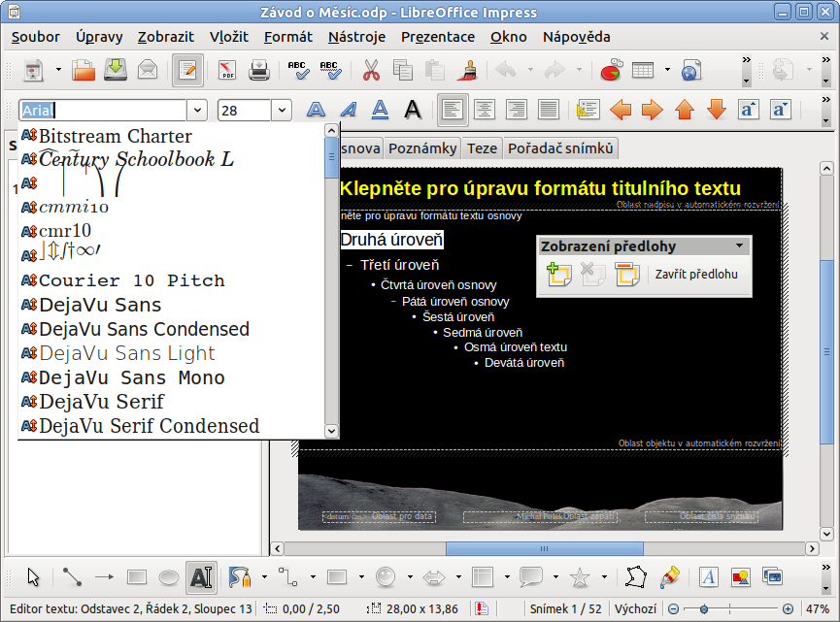Switch to the Poznámky tab
This screenshot has height=622, width=840.
tap(421, 148)
